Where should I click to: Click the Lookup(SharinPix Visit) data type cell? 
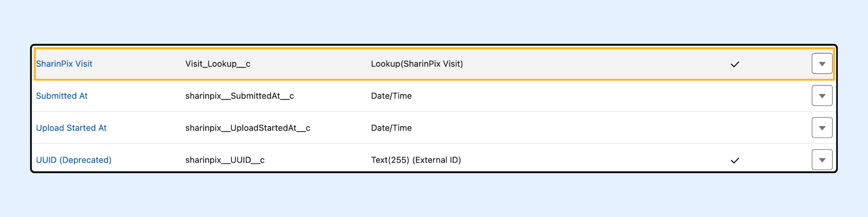coord(417,64)
